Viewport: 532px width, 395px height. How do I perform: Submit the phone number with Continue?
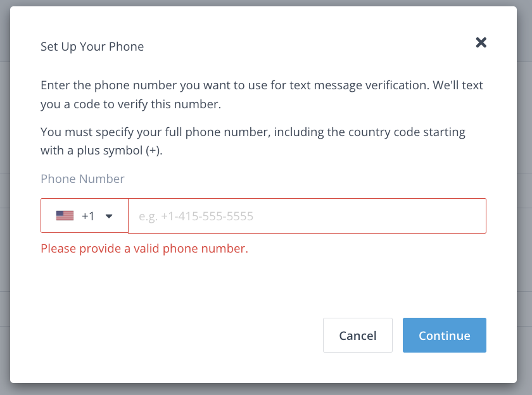444,335
